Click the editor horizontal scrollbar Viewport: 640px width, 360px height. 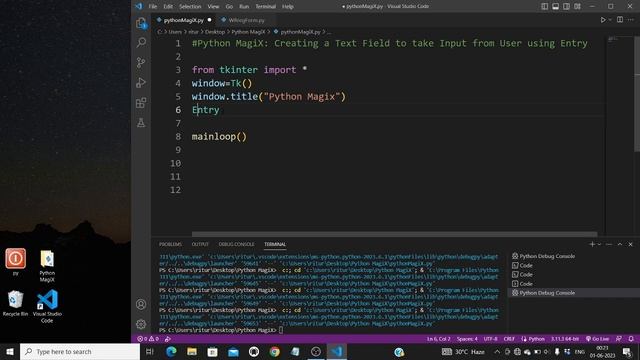point(394,234)
